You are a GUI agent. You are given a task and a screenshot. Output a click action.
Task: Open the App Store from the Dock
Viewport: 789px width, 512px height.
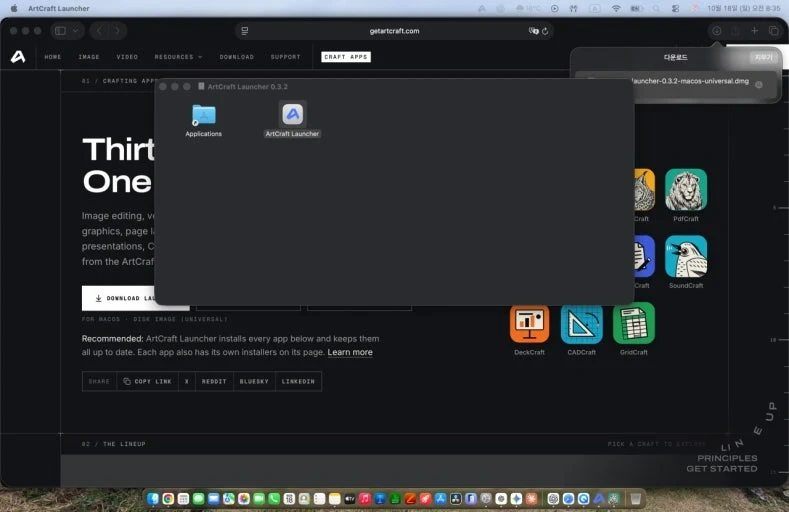[440, 498]
